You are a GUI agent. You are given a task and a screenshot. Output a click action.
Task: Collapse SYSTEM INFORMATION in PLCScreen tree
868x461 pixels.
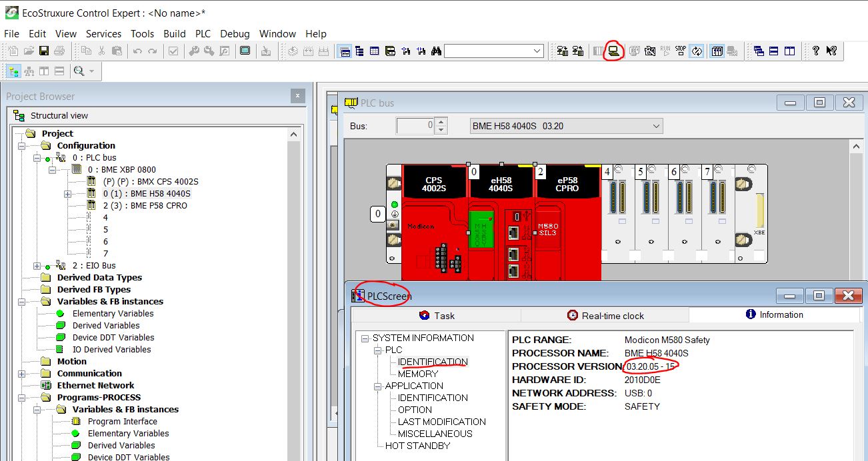click(365, 338)
